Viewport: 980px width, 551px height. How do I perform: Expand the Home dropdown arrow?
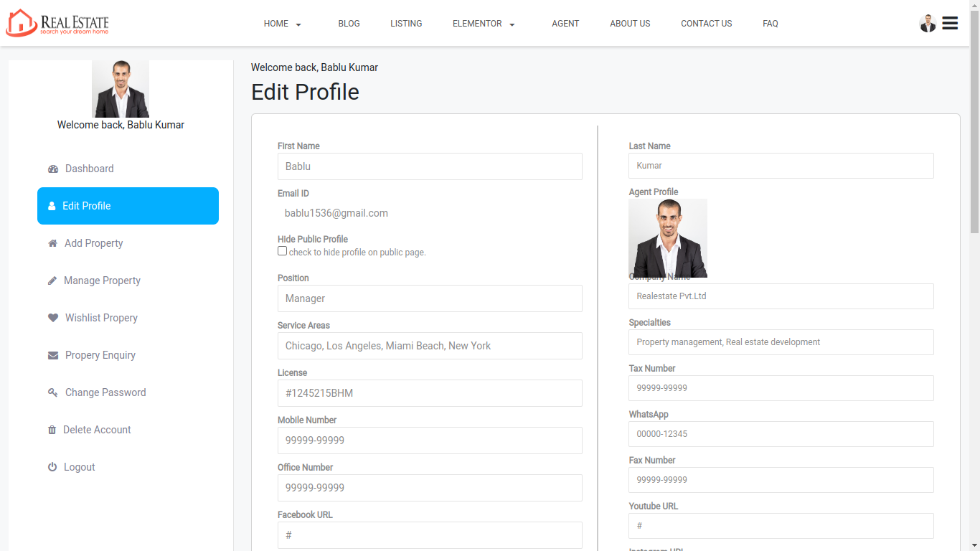click(x=298, y=24)
